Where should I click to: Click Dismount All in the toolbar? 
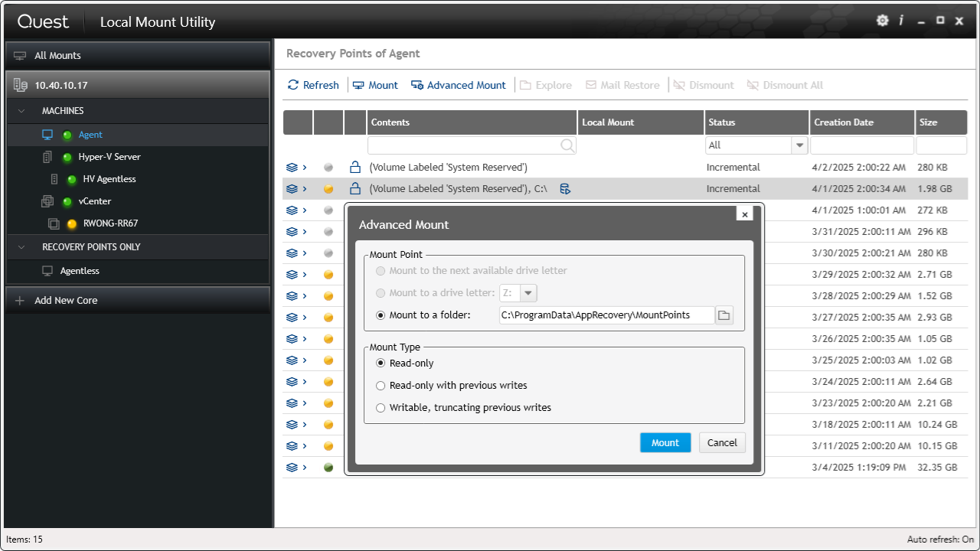pyautogui.click(x=785, y=86)
